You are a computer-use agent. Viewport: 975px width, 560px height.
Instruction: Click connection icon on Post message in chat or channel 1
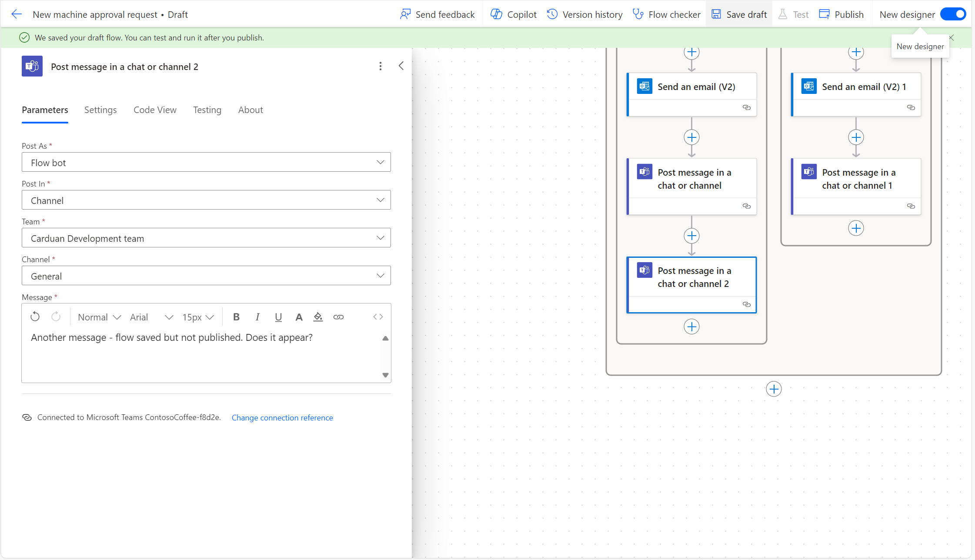click(x=911, y=206)
